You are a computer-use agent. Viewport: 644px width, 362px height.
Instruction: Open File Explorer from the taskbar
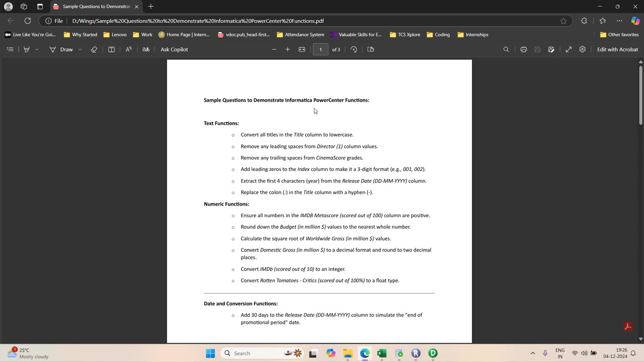pos(348,353)
